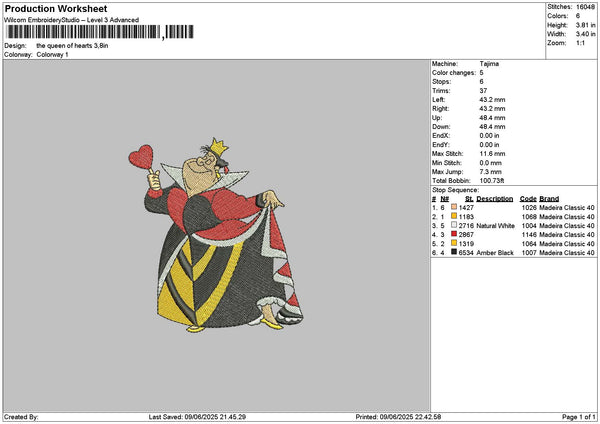The height and width of the screenshot is (424, 600).
Task: Click the Max Stitch value '11.6 mm'
Action: [492, 154]
